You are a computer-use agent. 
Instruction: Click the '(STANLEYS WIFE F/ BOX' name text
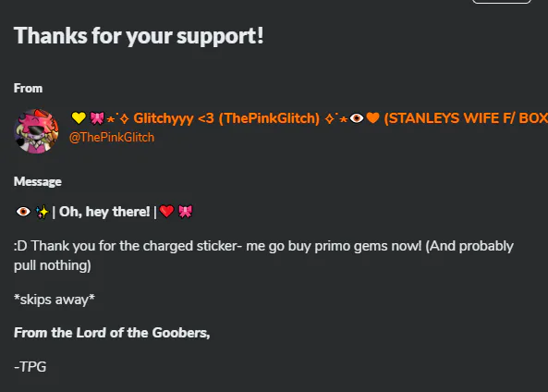coord(466,118)
